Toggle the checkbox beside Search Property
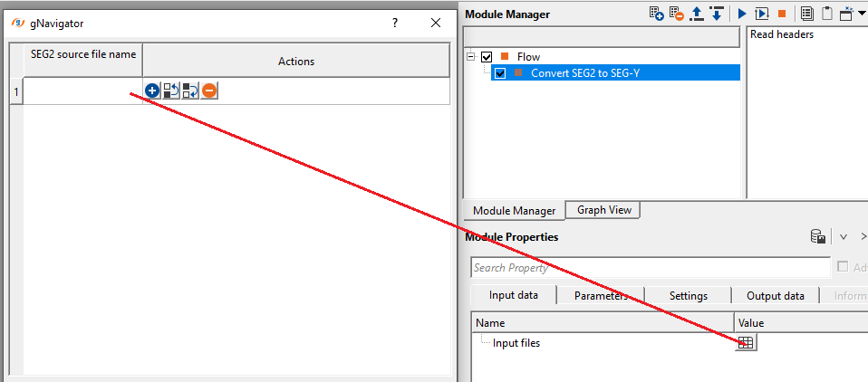 (844, 267)
